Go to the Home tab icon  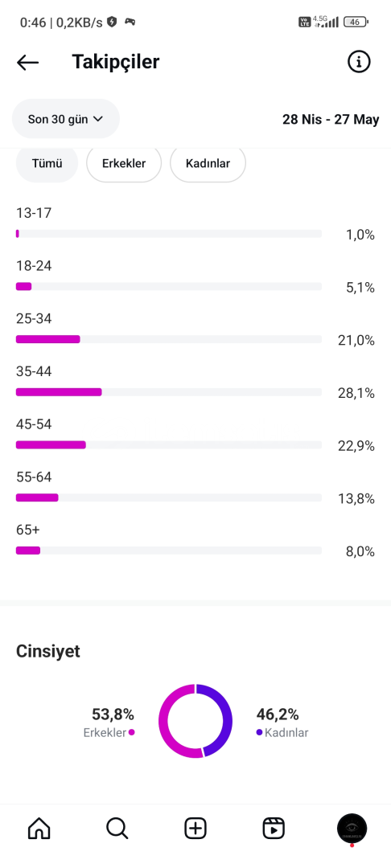[39, 829]
